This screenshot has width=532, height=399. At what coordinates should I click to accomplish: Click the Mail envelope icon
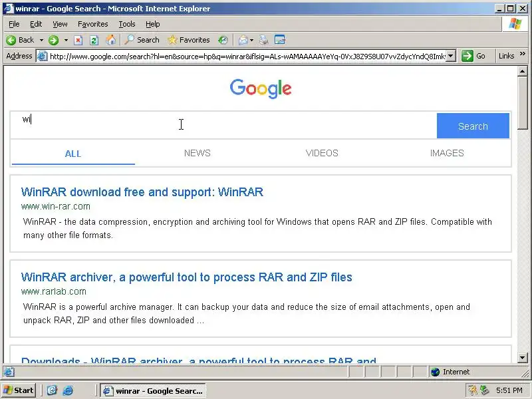click(243, 40)
